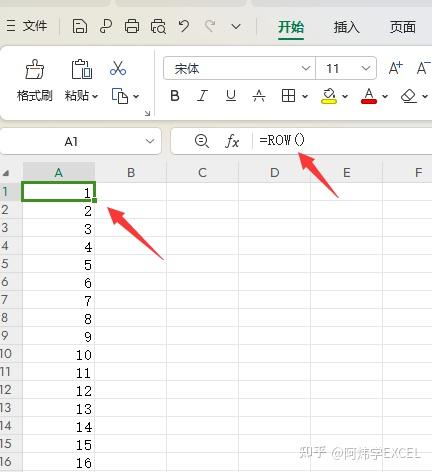Open Print Preview icon
The width and height of the screenshot is (432, 472).
(158, 27)
